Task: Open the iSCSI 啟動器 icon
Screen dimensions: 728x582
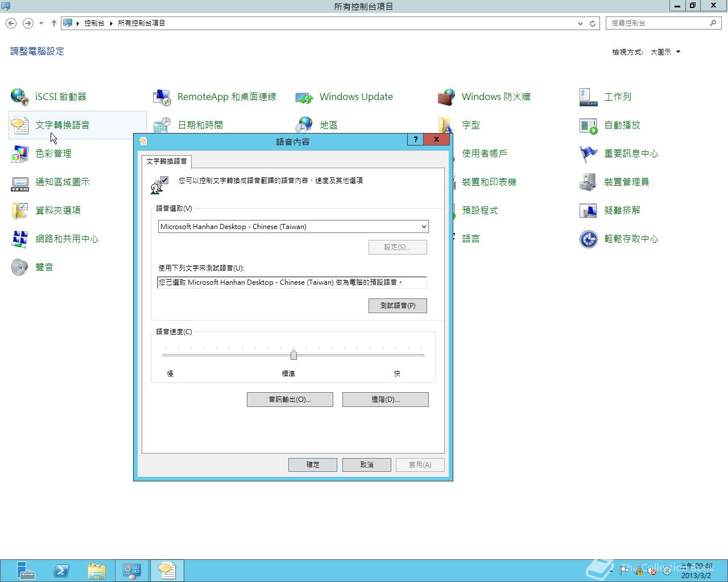Action: click(20, 97)
